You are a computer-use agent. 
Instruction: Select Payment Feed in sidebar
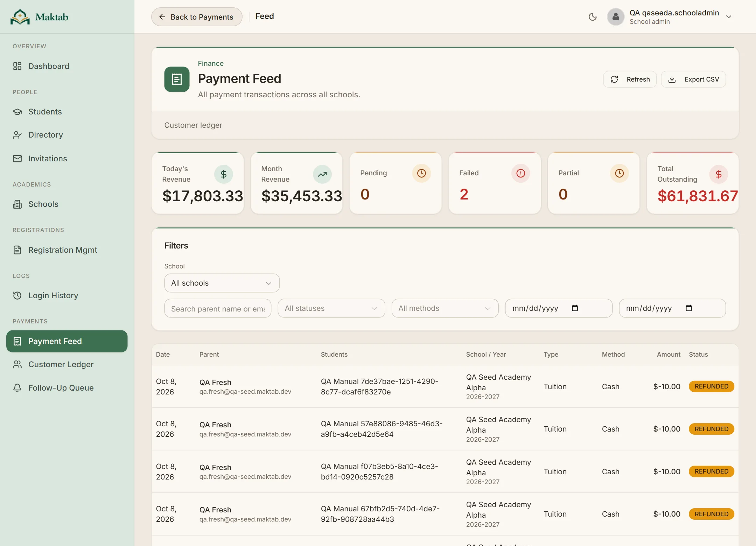67,341
